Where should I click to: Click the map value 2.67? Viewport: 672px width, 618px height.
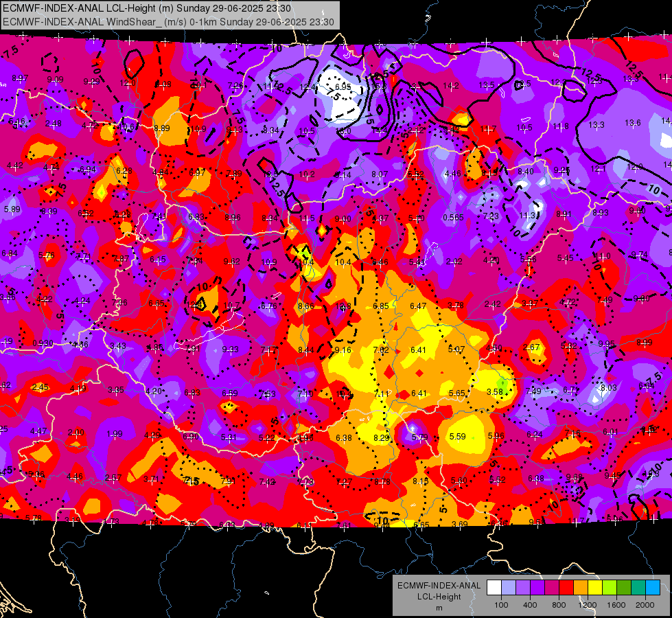coord(531,347)
